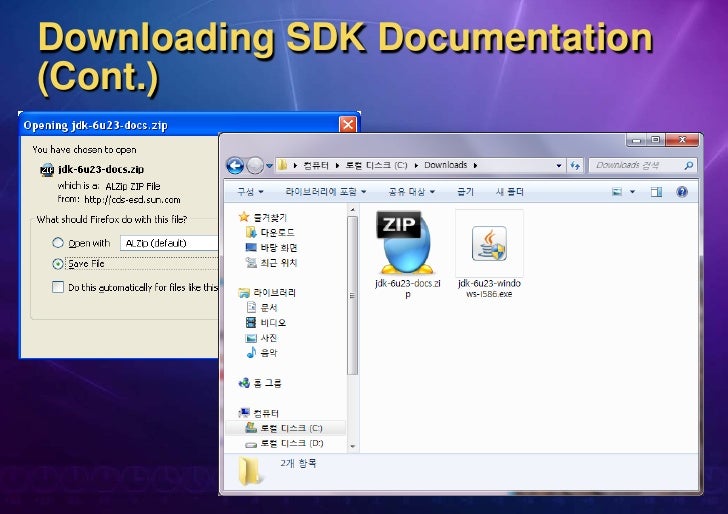Open the address bar history dropdown arrow

coord(559,165)
